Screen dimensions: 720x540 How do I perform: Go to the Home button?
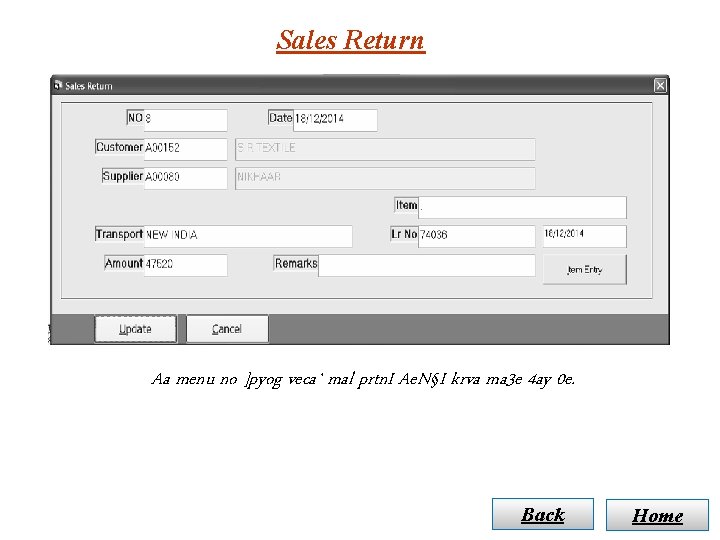[657, 515]
